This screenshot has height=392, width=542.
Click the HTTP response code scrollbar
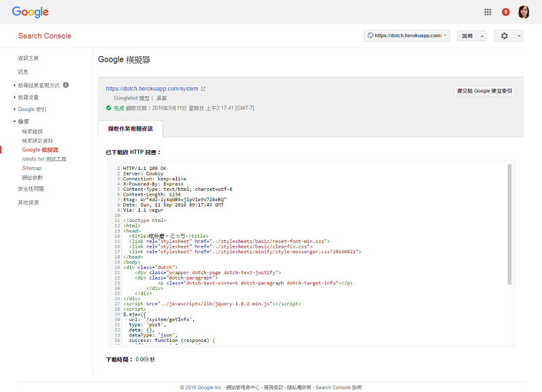(509, 225)
